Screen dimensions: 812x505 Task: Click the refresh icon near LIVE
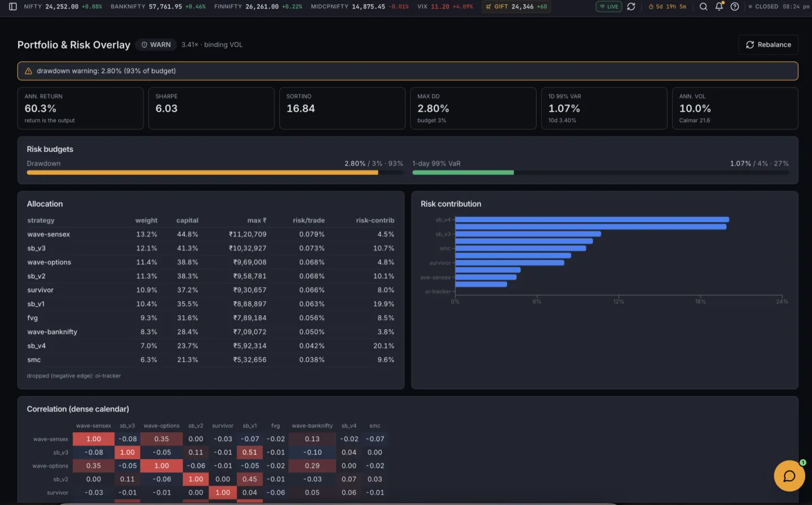click(631, 7)
